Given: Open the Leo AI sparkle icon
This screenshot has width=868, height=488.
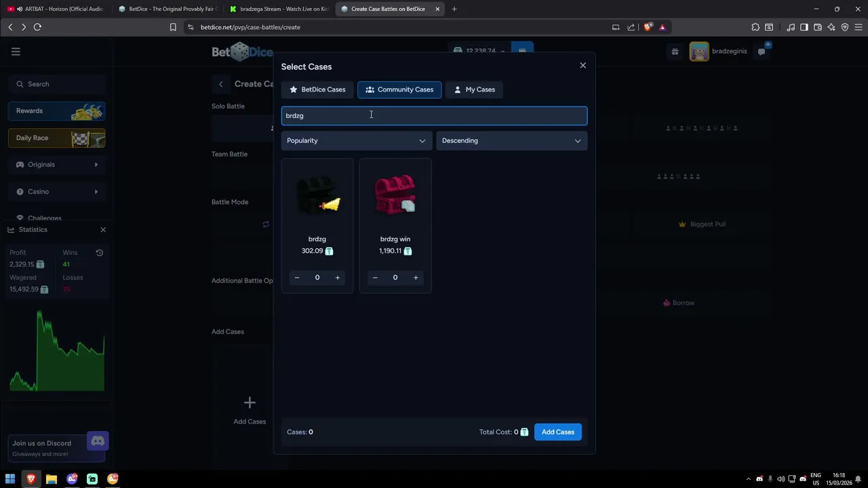Looking at the screenshot, I should 831,27.
